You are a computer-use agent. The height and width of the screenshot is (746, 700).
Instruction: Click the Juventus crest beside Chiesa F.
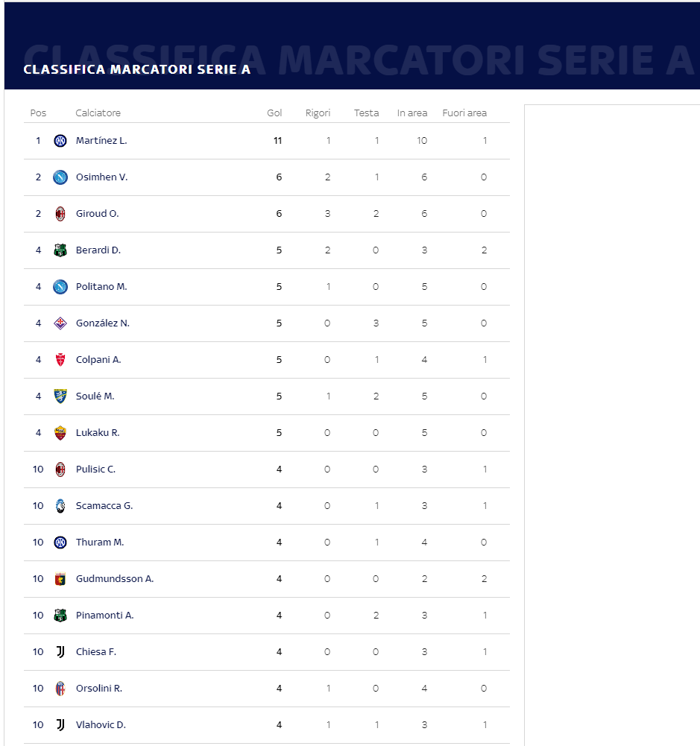tap(60, 652)
